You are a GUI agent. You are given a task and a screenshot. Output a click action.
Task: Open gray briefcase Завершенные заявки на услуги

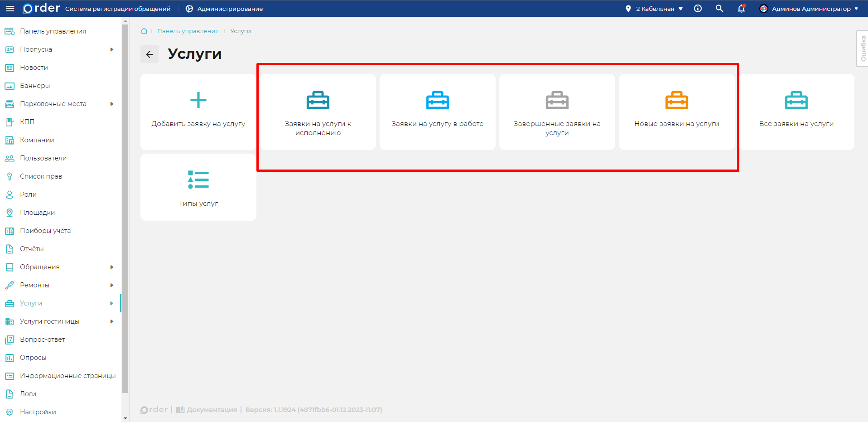pyautogui.click(x=557, y=101)
